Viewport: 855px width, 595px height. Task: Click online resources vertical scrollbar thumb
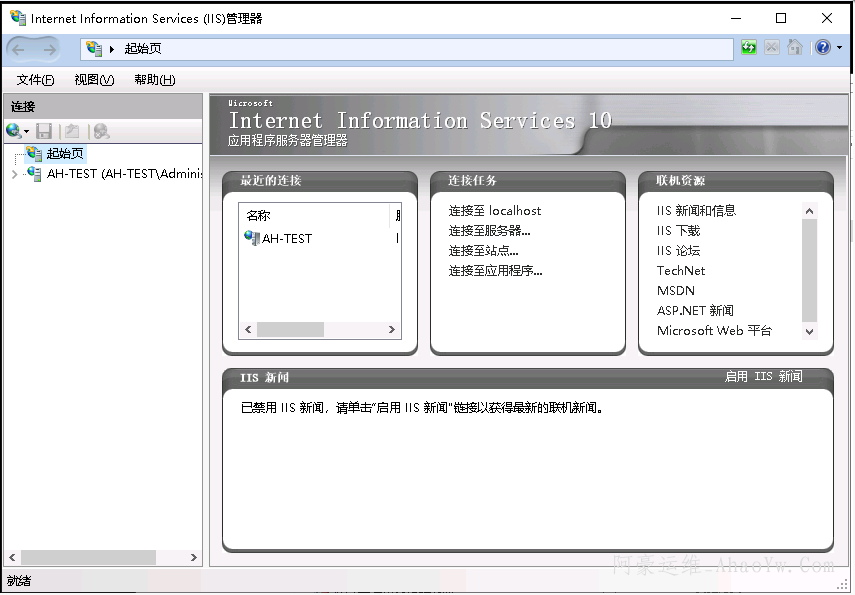[810, 271]
